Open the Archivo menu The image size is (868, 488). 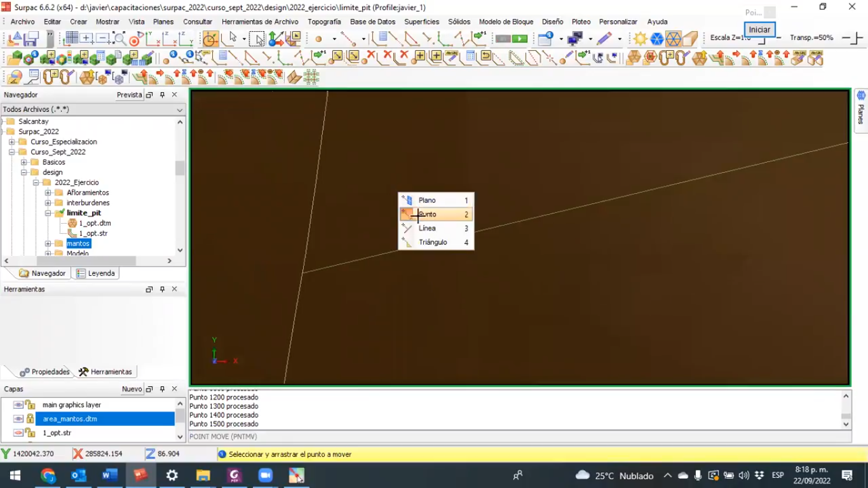coord(22,22)
